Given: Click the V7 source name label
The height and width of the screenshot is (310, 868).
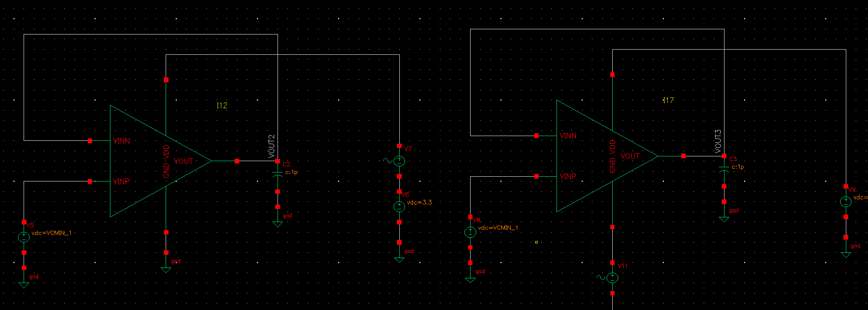Looking at the screenshot, I should pyautogui.click(x=408, y=149).
